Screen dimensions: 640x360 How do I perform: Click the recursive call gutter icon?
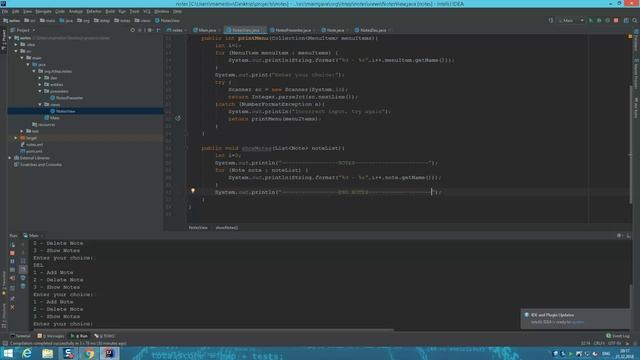[178, 118]
